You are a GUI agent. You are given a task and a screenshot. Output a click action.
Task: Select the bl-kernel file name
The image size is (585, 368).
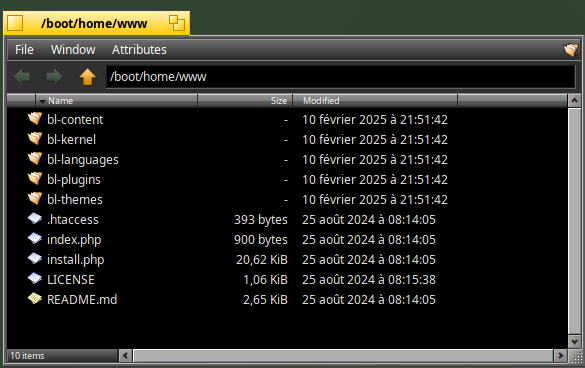71,140
